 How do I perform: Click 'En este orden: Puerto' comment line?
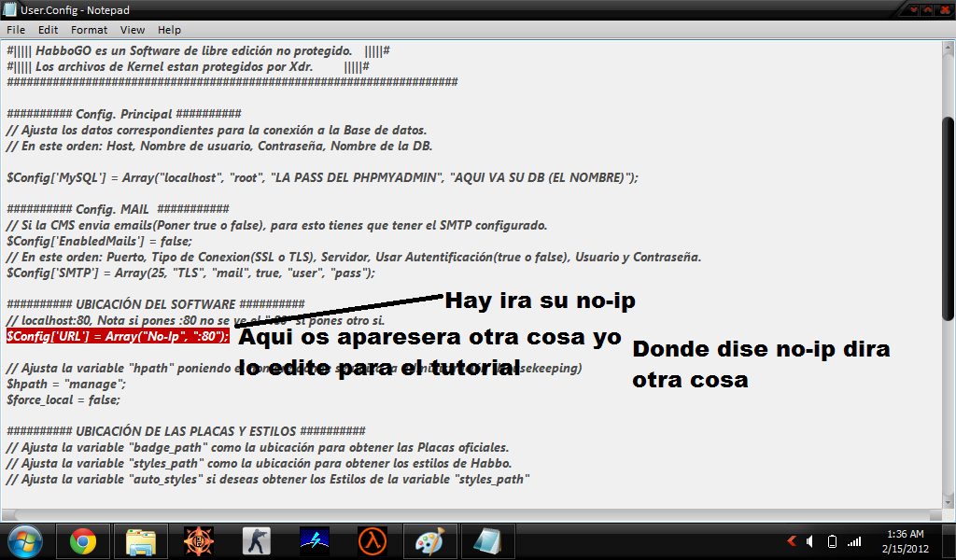354,257
